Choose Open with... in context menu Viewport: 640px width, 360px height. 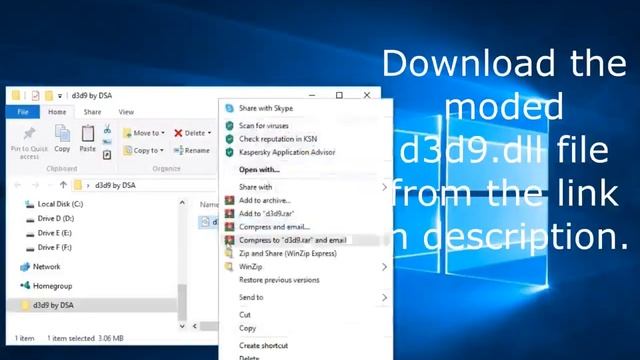coord(259,170)
